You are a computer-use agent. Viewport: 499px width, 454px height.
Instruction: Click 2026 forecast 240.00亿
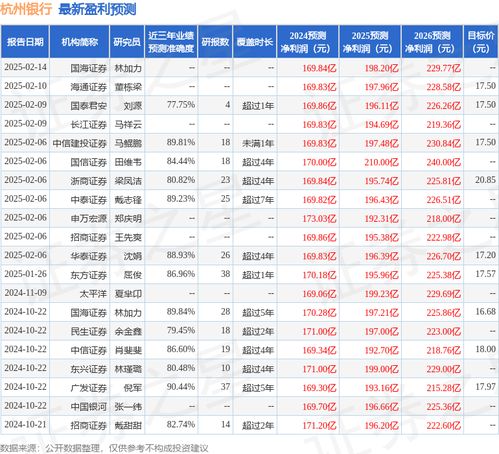(444, 162)
